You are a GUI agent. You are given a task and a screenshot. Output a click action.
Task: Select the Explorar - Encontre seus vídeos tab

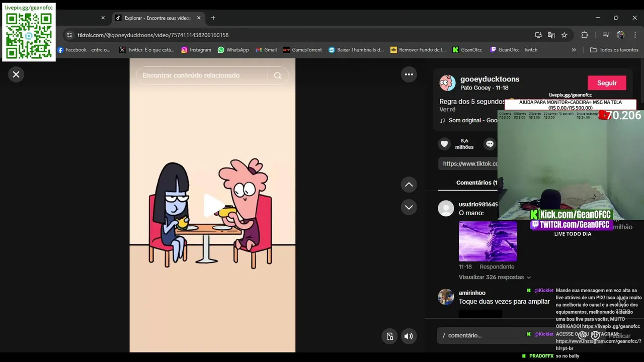point(157,18)
